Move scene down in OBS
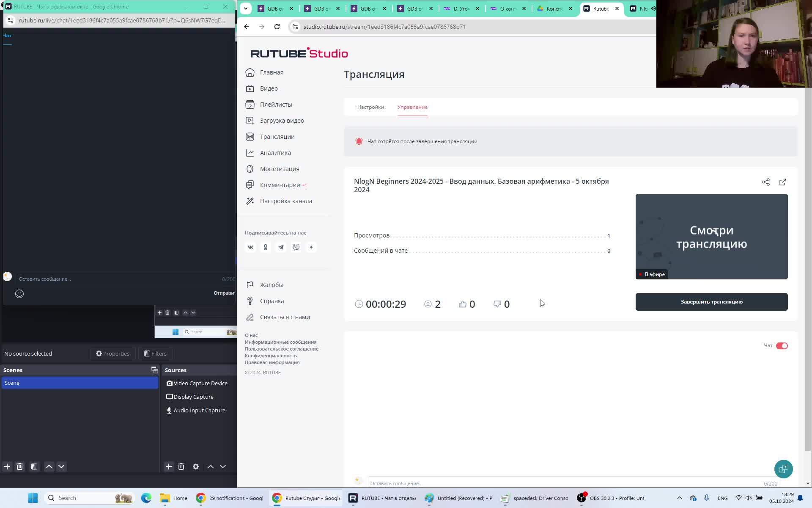The width and height of the screenshot is (812, 508). (x=61, y=467)
